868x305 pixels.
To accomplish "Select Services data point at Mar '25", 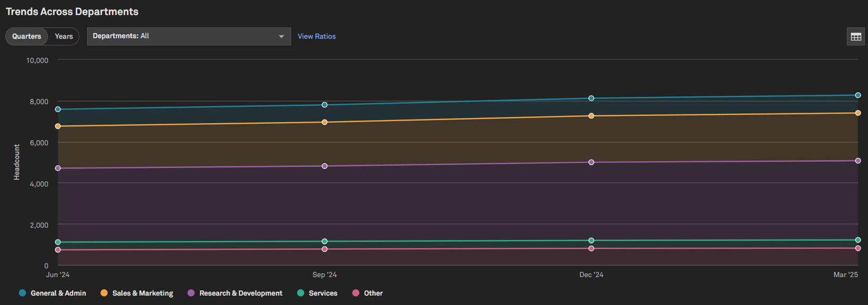I will point(858,240).
